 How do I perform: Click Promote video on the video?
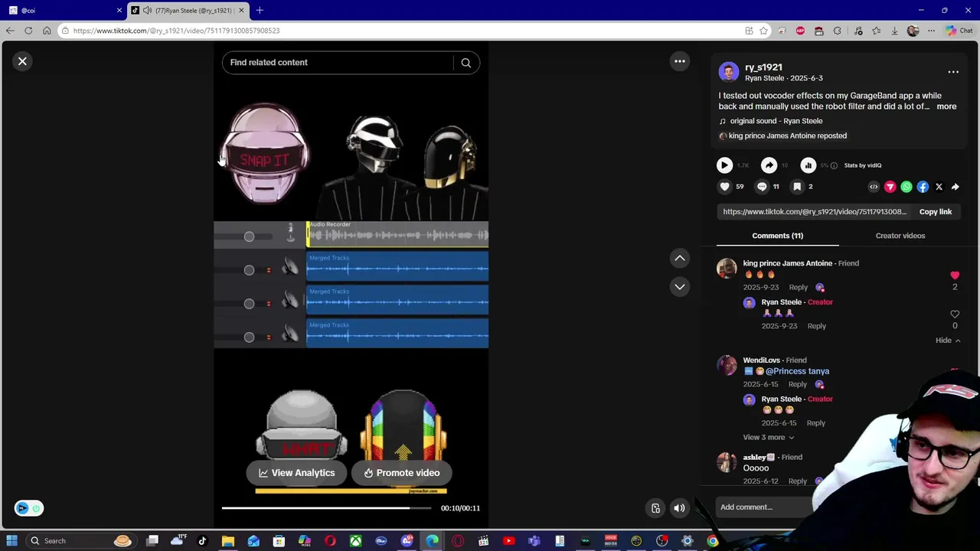pyautogui.click(x=401, y=473)
